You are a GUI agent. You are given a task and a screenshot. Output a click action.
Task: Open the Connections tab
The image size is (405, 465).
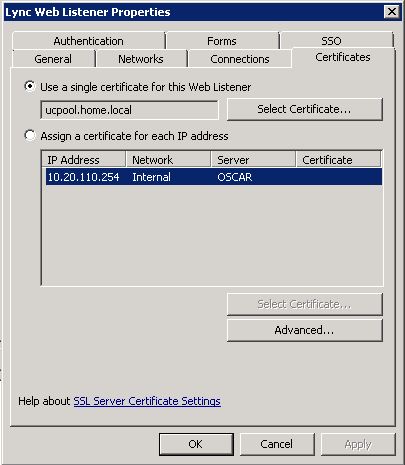240,59
